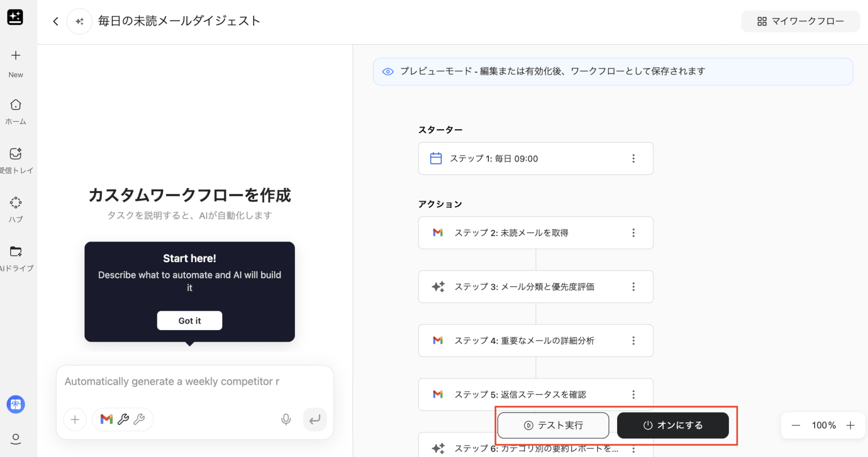Zoom out with the minus button
868x457 pixels.
[796, 425]
